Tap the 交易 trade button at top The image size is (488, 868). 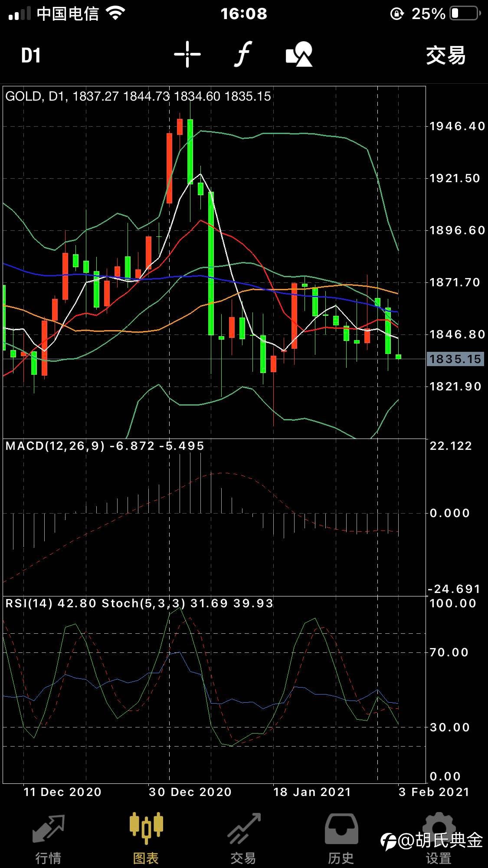[x=445, y=56]
